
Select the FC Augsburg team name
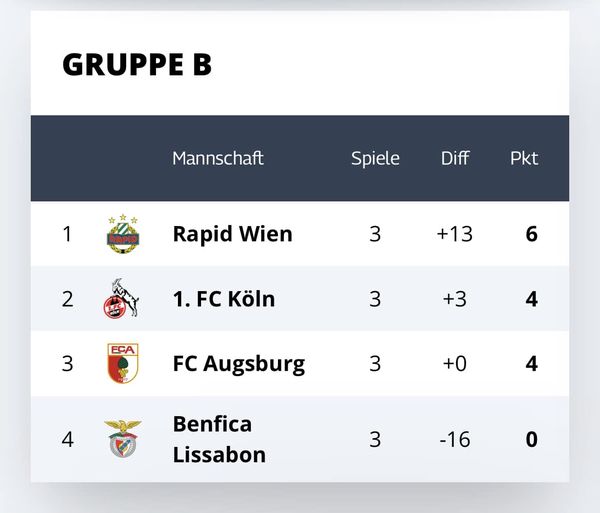239,364
